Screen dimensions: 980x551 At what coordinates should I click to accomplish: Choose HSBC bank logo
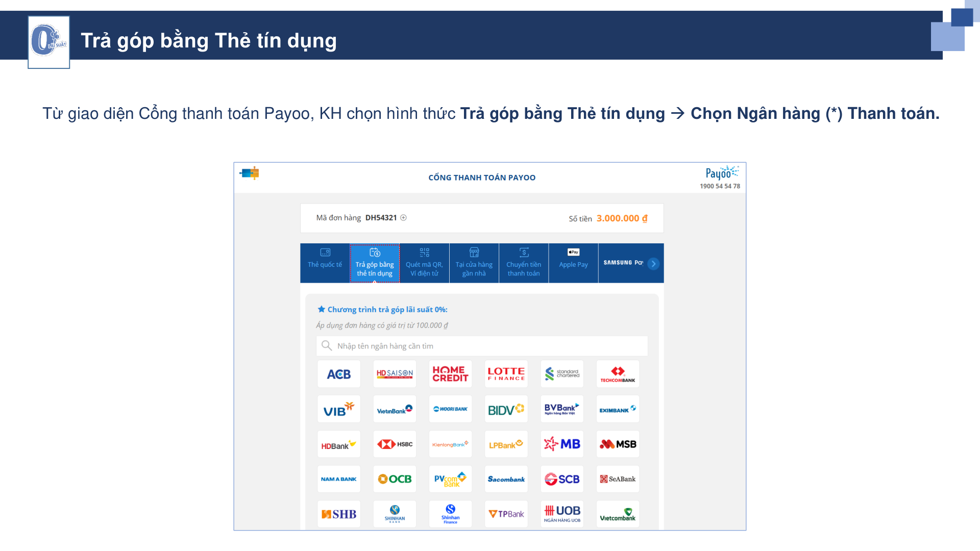[x=395, y=444]
